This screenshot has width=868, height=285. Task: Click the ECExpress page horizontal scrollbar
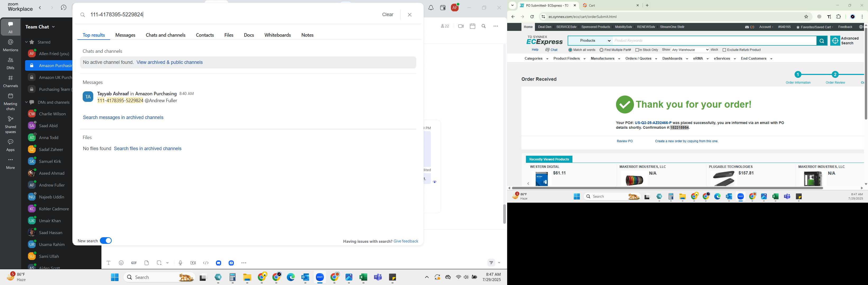point(667,188)
